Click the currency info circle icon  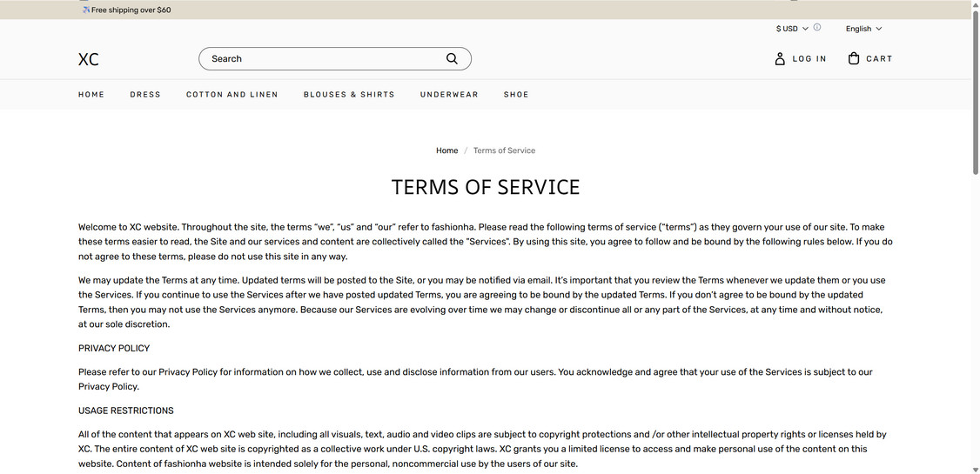[x=817, y=28]
